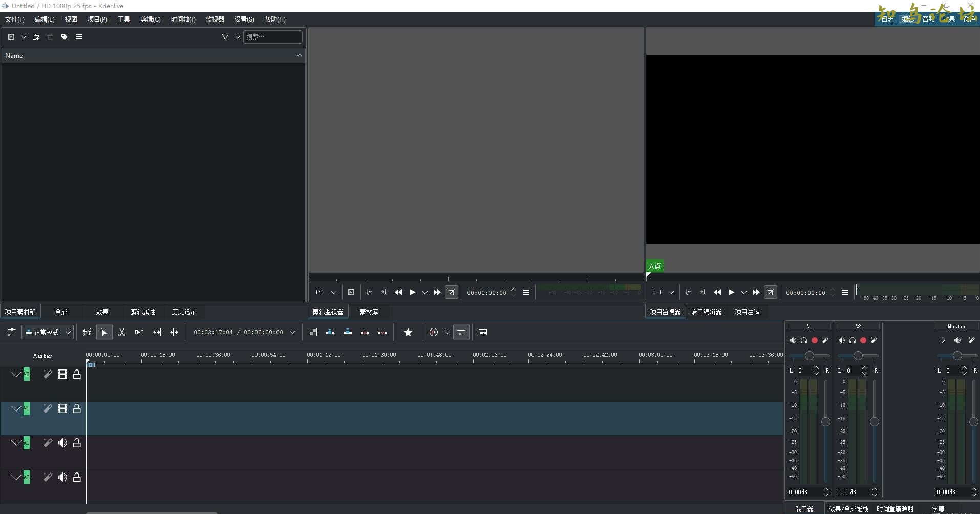Select the spacer tool in timeline toolbar

(139, 332)
